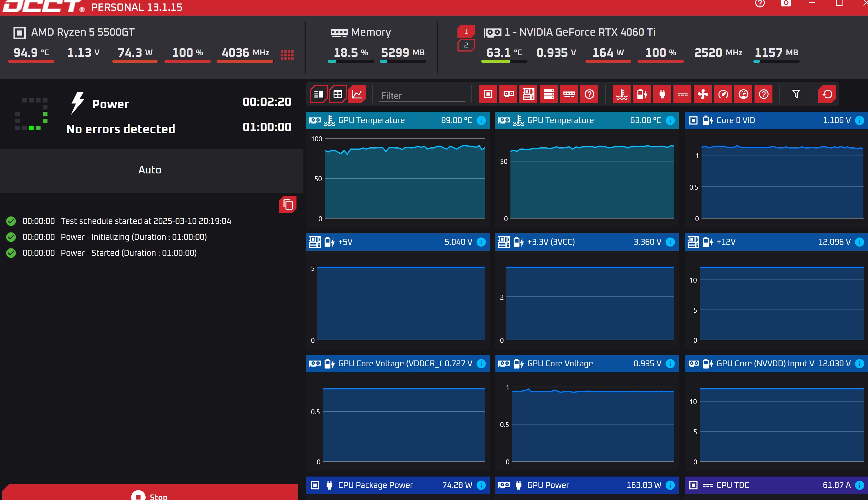Image resolution: width=868 pixels, height=500 pixels.
Task: Toggle the storage device sensor filter
Action: point(549,94)
